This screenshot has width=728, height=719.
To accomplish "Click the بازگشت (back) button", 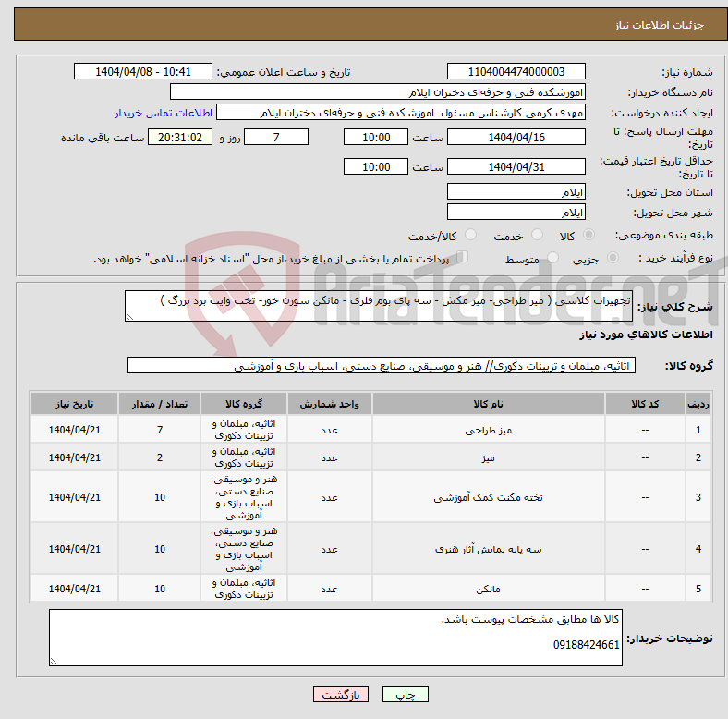I will coord(340,694).
